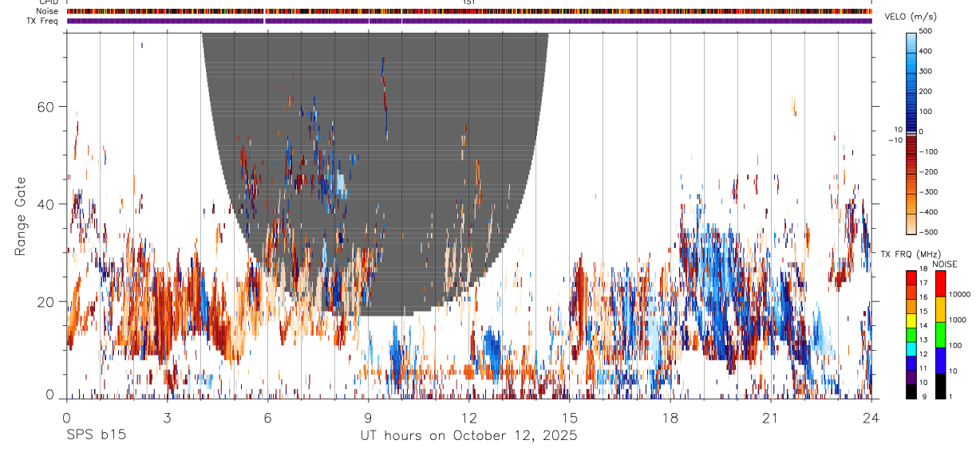
Task: Click the '-500' velocity scale value
Action: [927, 232]
